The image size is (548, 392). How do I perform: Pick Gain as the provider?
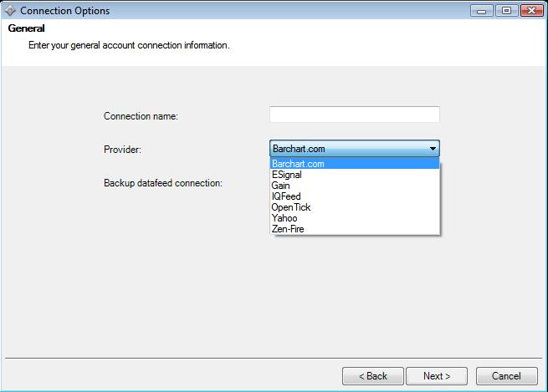[355, 186]
